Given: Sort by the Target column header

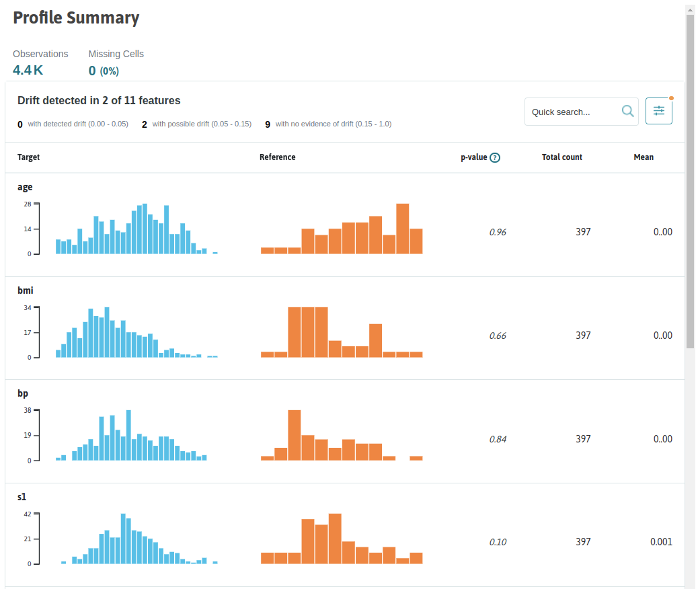Looking at the screenshot, I should [28, 157].
